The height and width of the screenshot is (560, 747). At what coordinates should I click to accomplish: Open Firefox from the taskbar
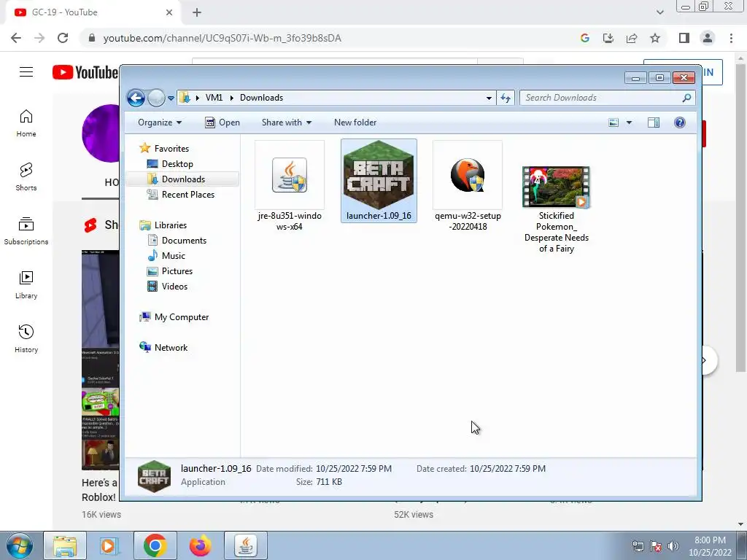point(200,545)
